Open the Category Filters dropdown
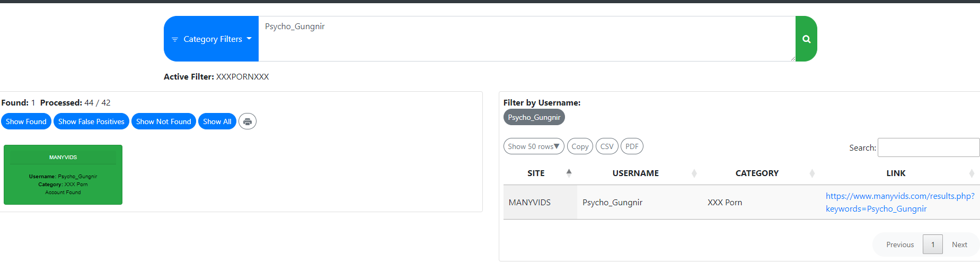Image resolution: width=980 pixels, height=262 pixels. 211,39
